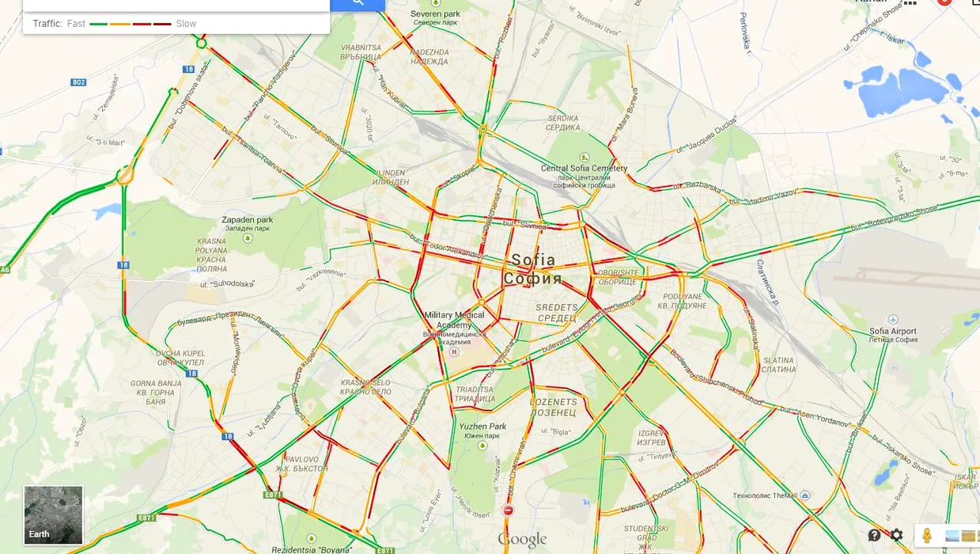Click the green Fast traffic color swatch
This screenshot has width=980, height=554.
point(98,24)
